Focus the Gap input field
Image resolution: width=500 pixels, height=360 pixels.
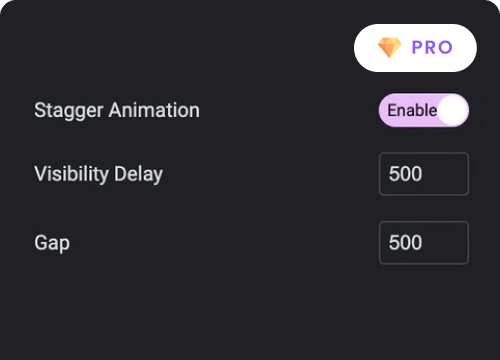pyautogui.click(x=424, y=243)
